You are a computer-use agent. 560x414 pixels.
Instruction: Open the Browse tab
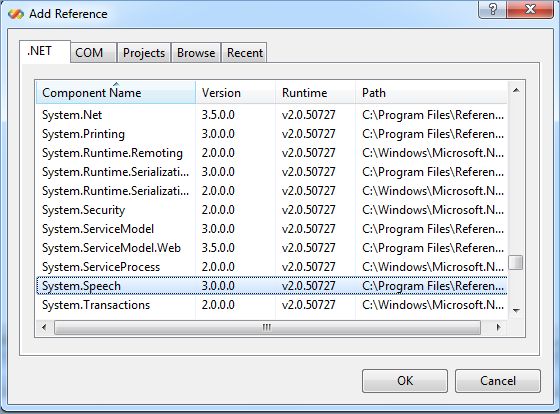click(196, 53)
